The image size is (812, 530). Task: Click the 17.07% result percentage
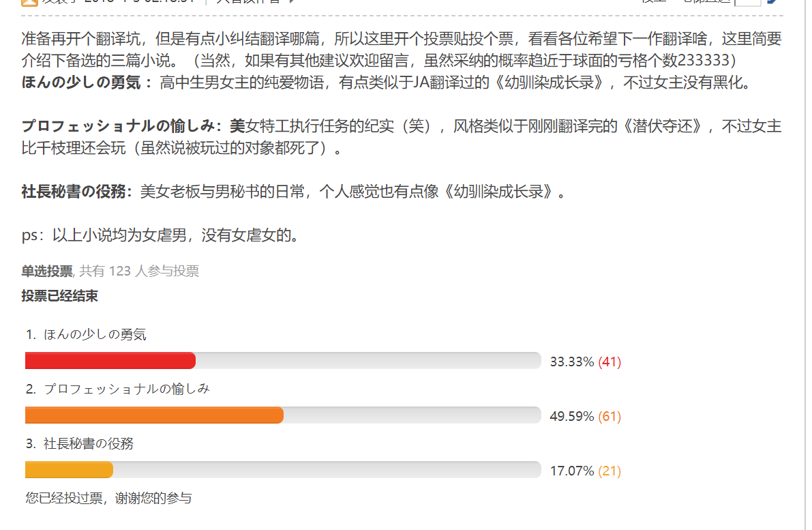(x=572, y=471)
